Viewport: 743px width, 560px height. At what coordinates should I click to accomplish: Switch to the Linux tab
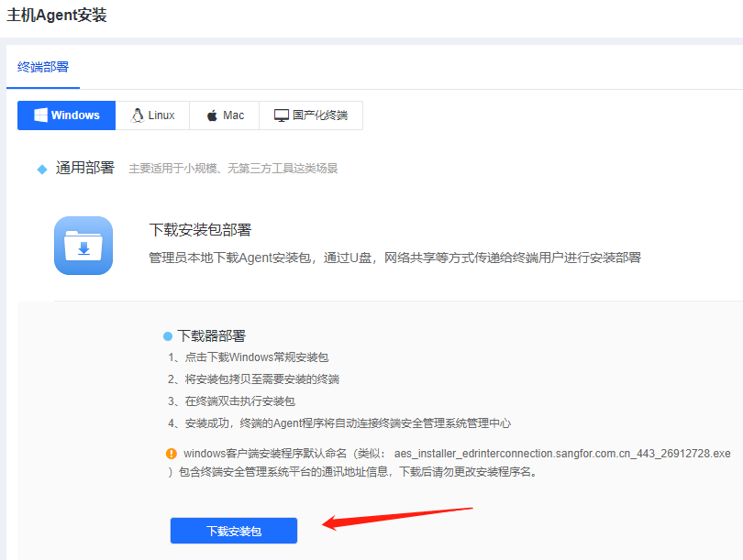(x=152, y=115)
